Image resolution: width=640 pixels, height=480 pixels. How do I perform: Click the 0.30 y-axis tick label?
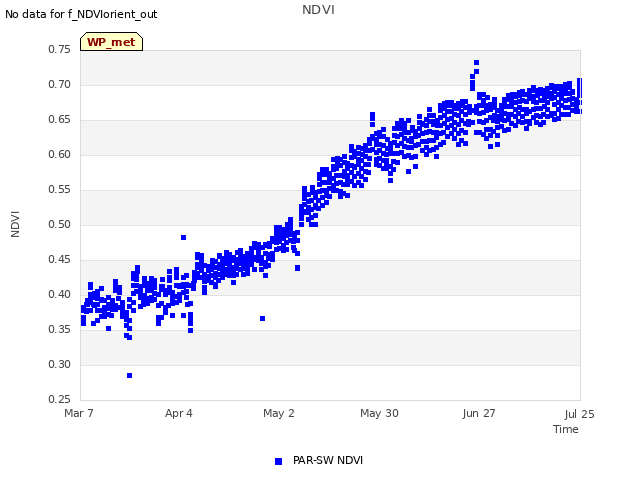(x=59, y=364)
